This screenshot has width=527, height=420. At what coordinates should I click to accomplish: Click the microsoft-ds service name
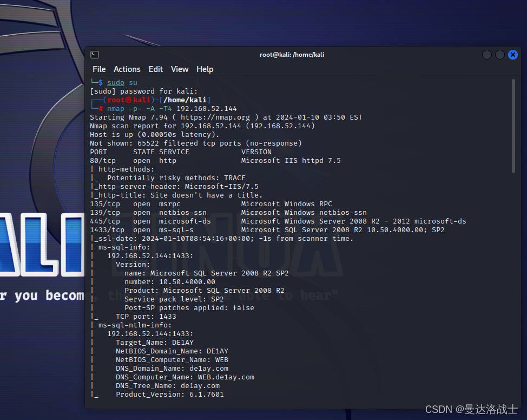coord(185,221)
